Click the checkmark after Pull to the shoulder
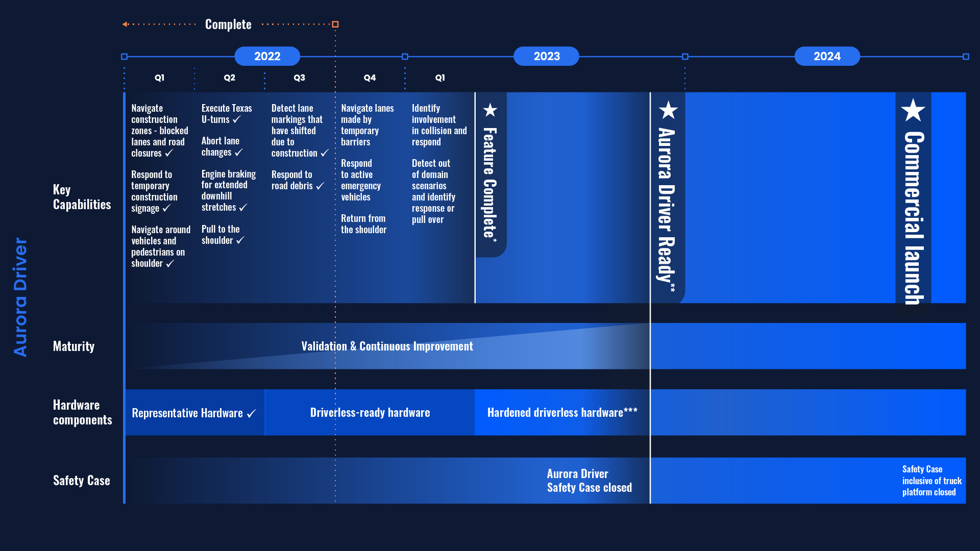The image size is (980, 551). click(240, 240)
